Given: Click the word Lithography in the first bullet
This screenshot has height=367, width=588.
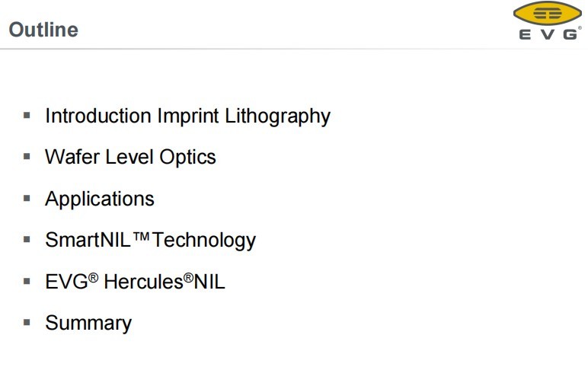Looking at the screenshot, I should pyautogui.click(x=277, y=116).
